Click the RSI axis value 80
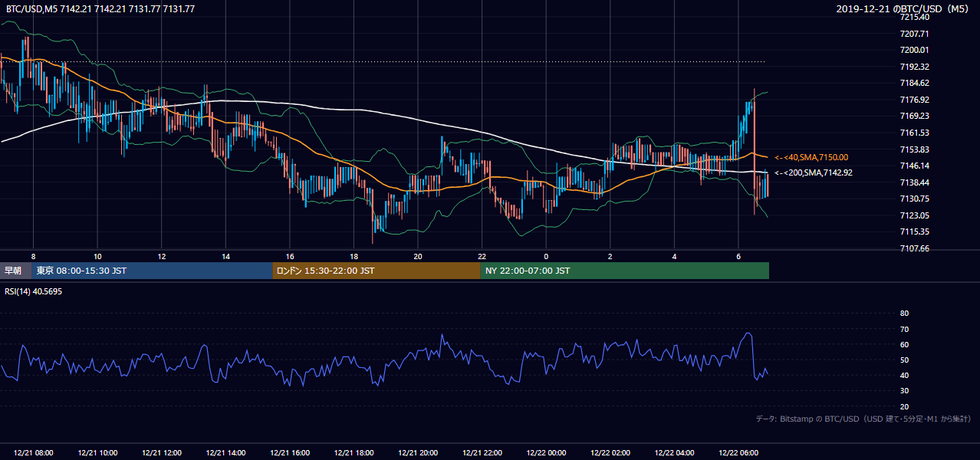The image size is (980, 460). coord(904,314)
